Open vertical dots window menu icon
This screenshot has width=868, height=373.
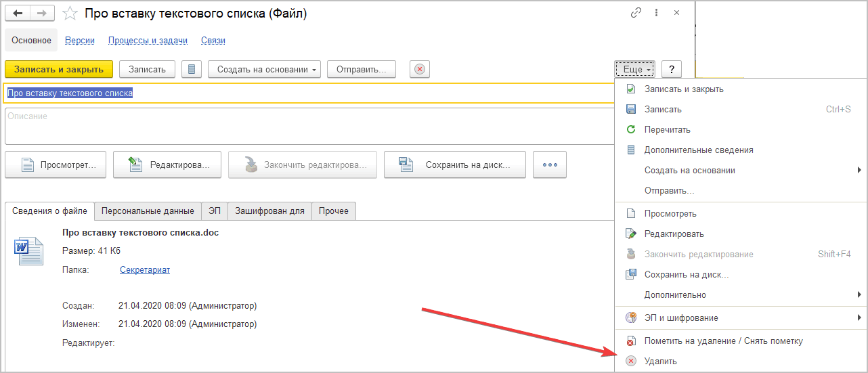click(x=656, y=13)
